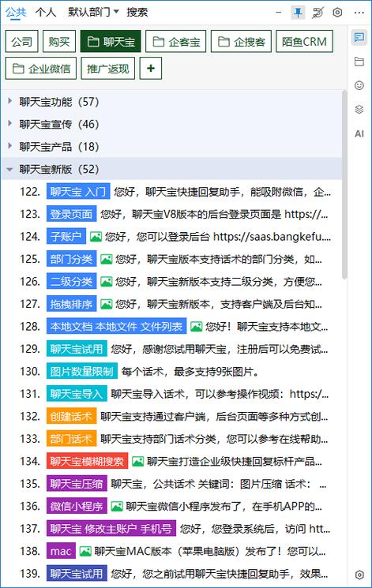372x588 pixels.
Task: Click the blue 聊天宝 入门 tag
Action: [x=78, y=192]
